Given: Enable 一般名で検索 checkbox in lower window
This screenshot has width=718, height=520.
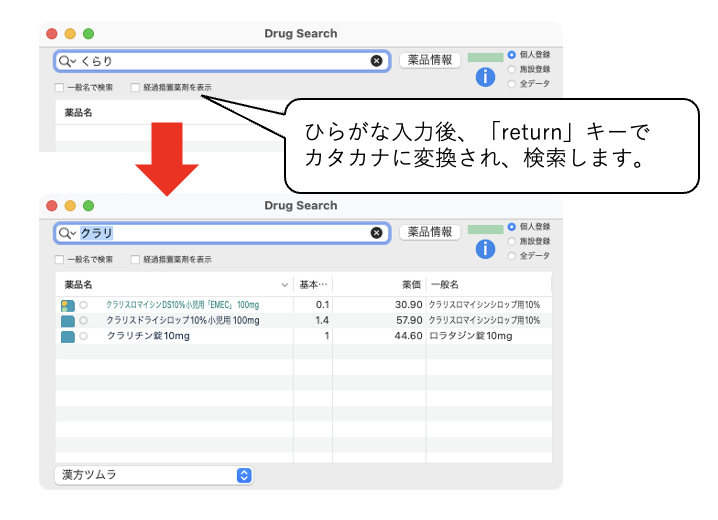Looking at the screenshot, I should [x=60, y=259].
